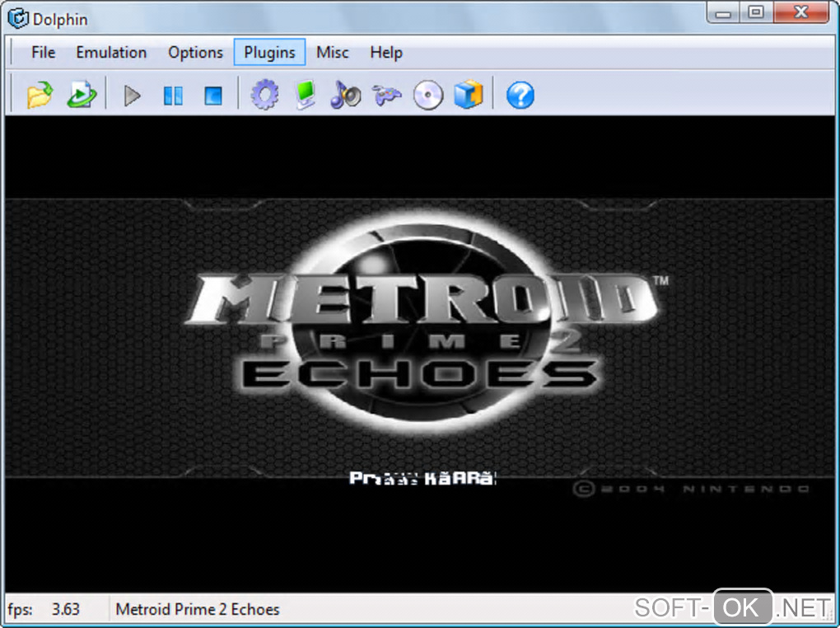Open the Options menu
The image size is (840, 628).
click(x=195, y=53)
